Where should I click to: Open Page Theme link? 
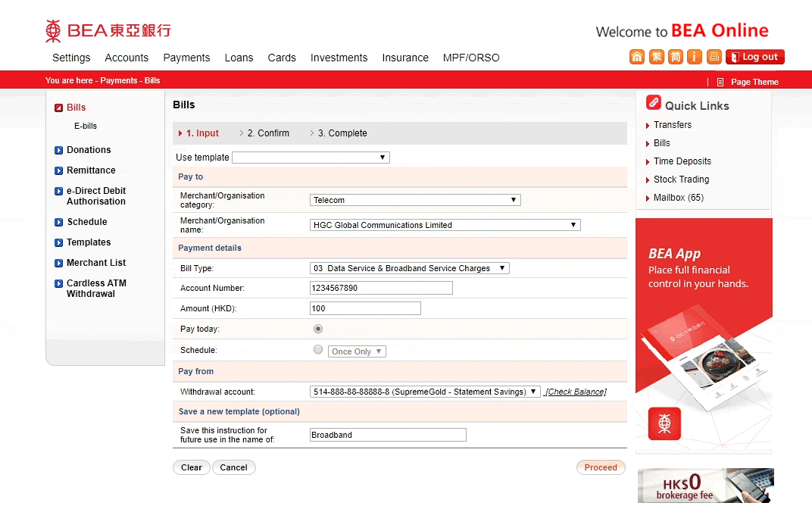click(x=754, y=82)
